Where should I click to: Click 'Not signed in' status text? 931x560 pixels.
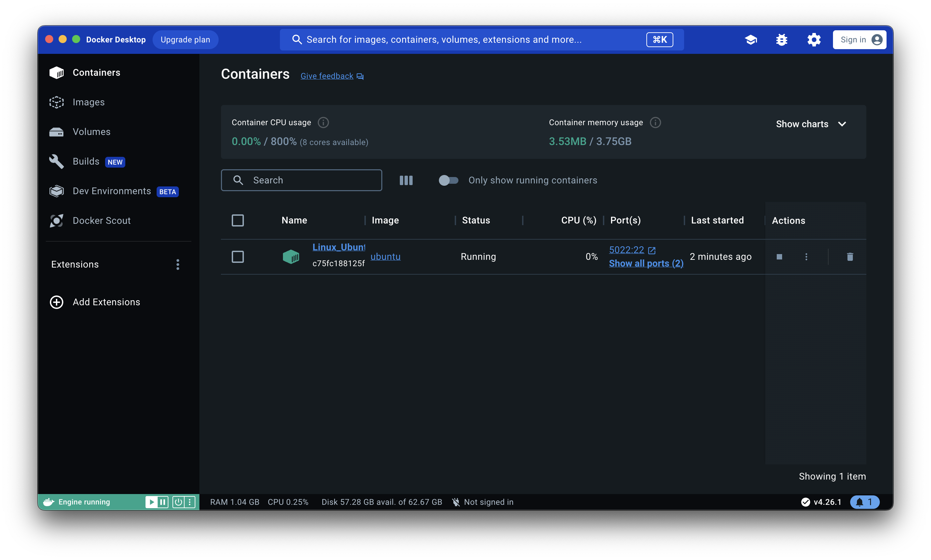coord(488,501)
